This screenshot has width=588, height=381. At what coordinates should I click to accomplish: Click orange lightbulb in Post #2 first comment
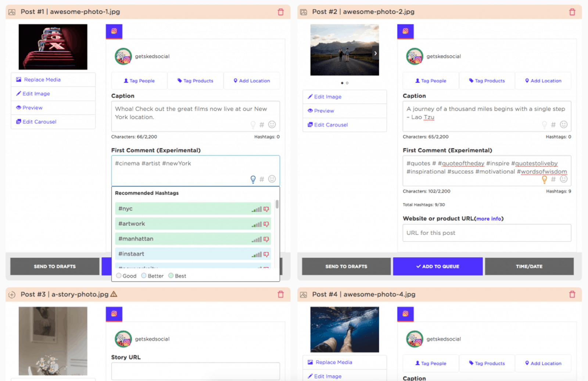pyautogui.click(x=545, y=179)
